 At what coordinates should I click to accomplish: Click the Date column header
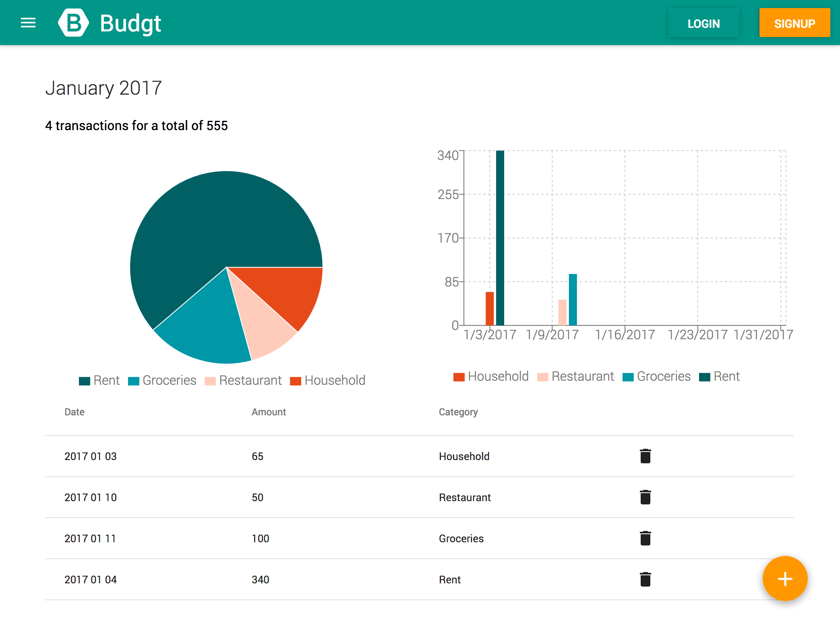tap(74, 412)
